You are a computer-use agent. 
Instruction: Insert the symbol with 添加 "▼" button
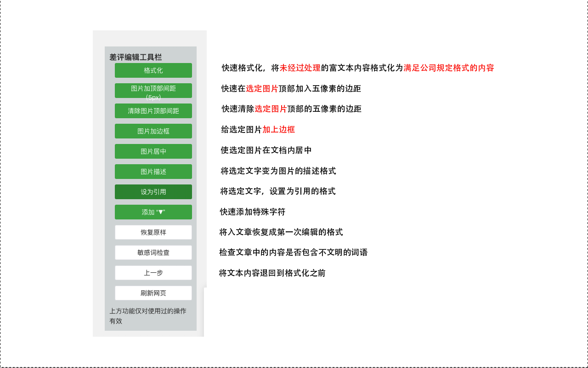(x=153, y=212)
